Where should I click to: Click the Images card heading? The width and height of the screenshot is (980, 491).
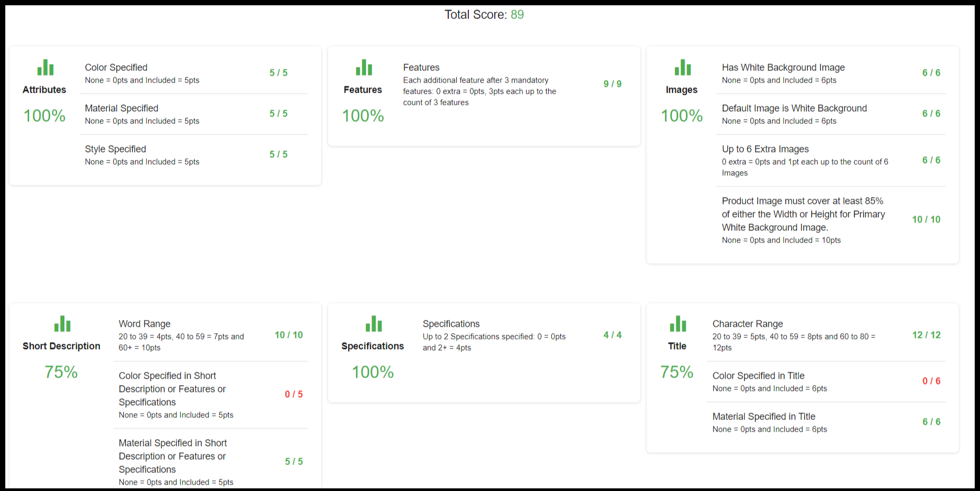[682, 90]
